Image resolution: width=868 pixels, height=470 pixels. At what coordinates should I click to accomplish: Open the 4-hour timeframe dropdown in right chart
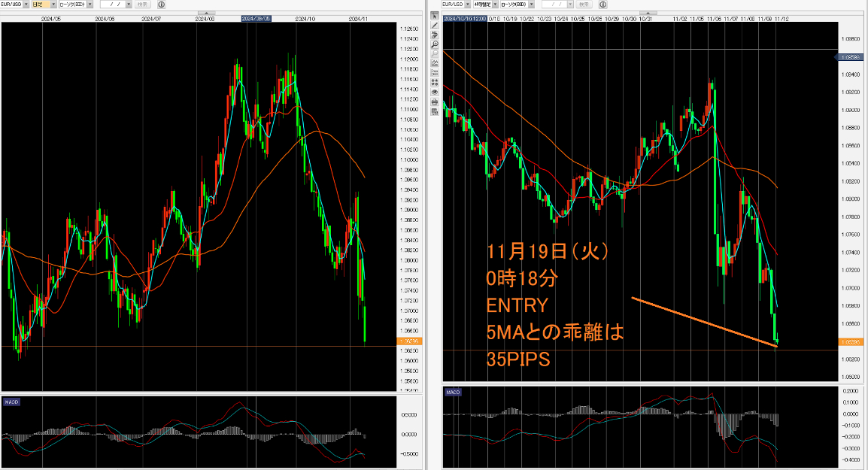coord(495,4)
